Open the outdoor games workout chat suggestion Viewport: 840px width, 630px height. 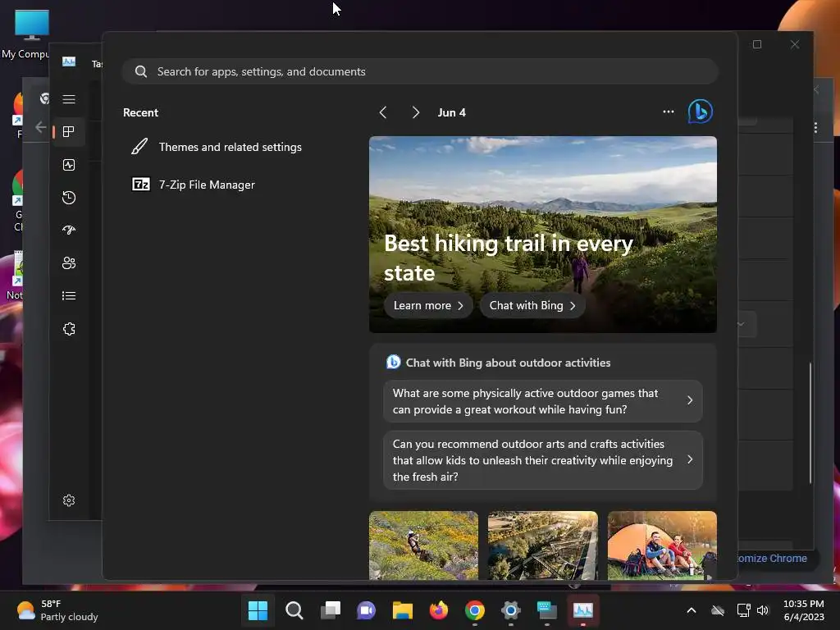543,401
